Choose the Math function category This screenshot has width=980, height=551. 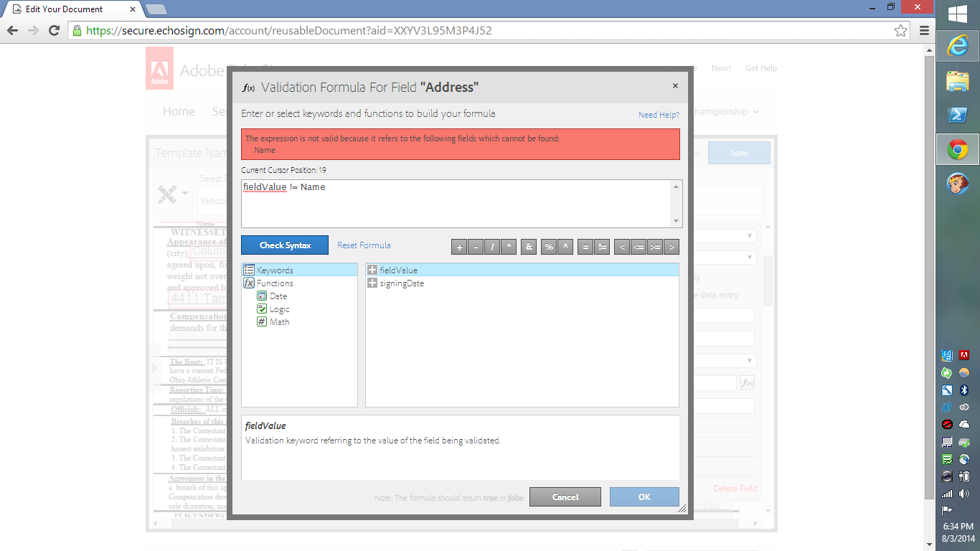280,322
